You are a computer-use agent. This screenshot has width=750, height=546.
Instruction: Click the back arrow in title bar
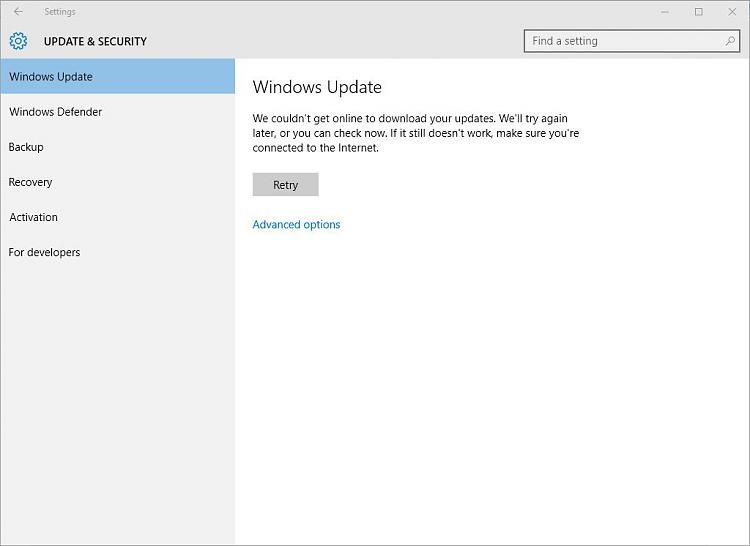[x=18, y=11]
